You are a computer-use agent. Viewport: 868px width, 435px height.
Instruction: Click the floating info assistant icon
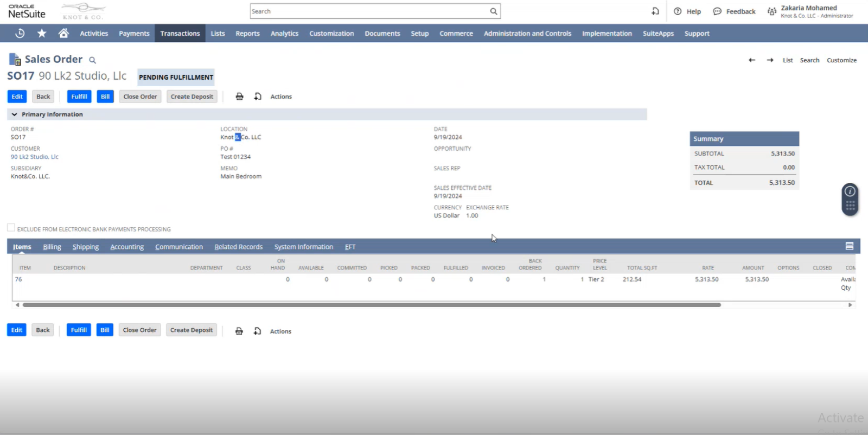point(850,191)
